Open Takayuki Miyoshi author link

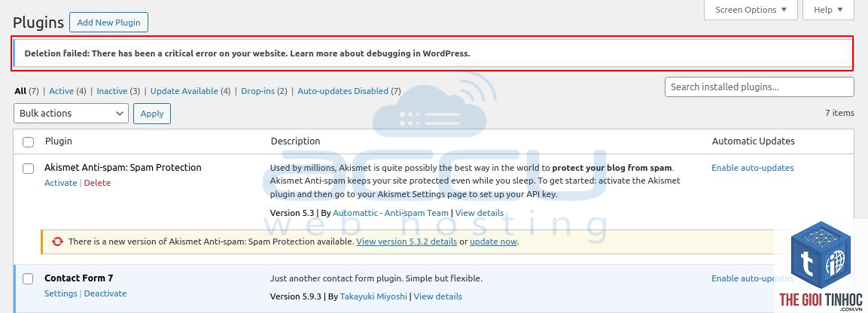(373, 296)
